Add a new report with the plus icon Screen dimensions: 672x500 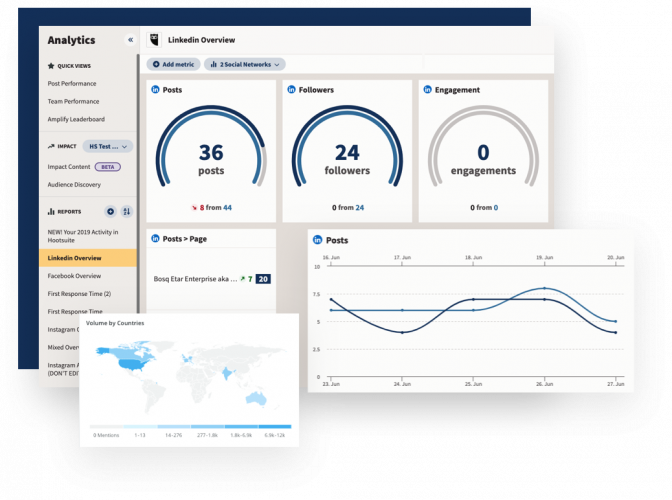pos(110,211)
